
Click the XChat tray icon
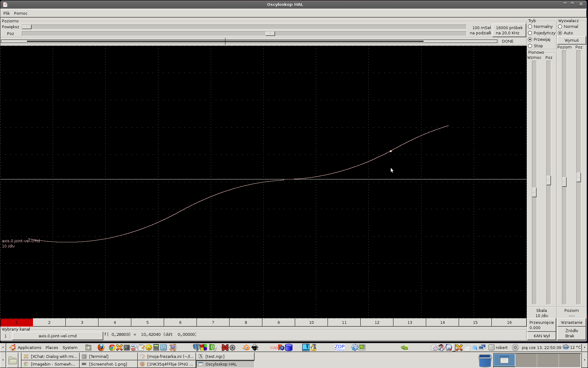tap(459, 347)
